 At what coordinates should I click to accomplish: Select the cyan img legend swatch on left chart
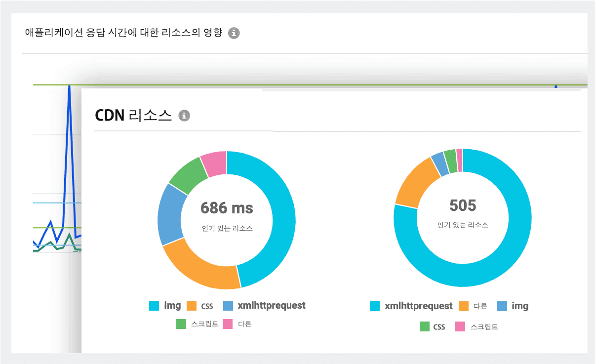154,306
